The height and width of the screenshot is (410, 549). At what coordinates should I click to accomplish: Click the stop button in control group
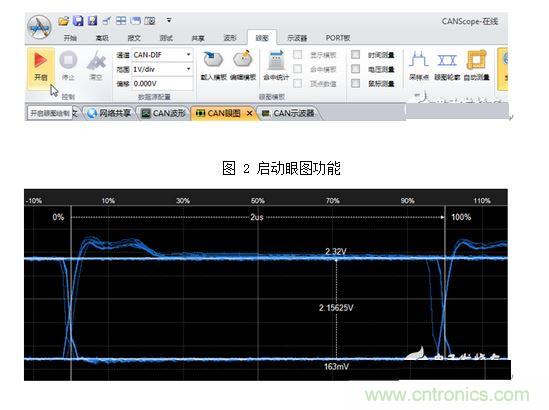tap(68, 60)
